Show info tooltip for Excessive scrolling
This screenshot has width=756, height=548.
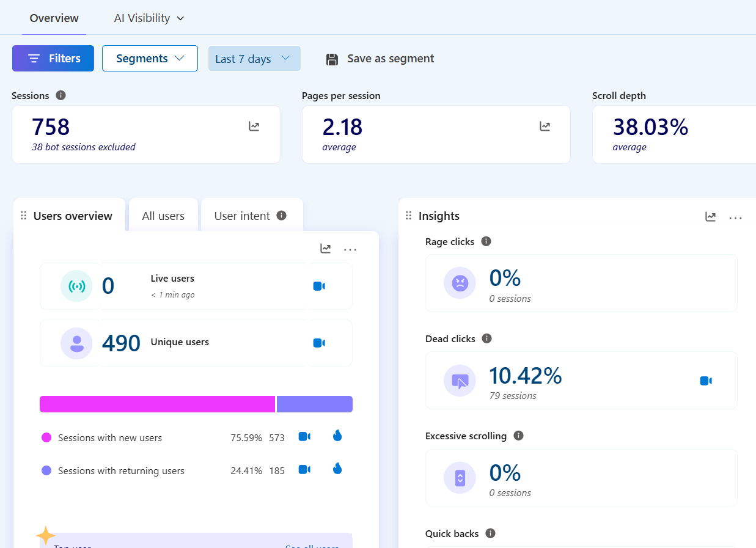(x=519, y=436)
